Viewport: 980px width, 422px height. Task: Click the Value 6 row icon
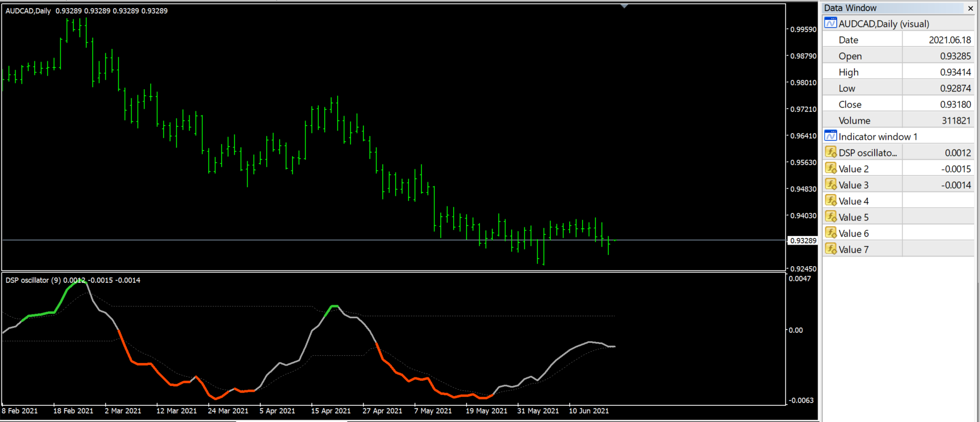831,233
